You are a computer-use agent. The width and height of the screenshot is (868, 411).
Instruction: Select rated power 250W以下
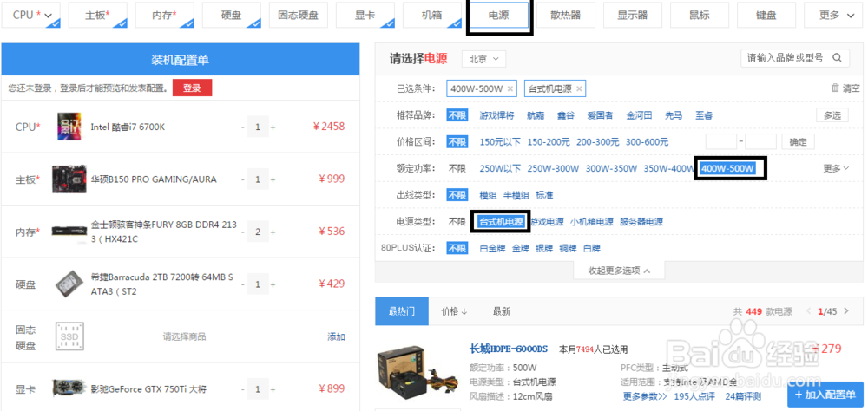500,169
